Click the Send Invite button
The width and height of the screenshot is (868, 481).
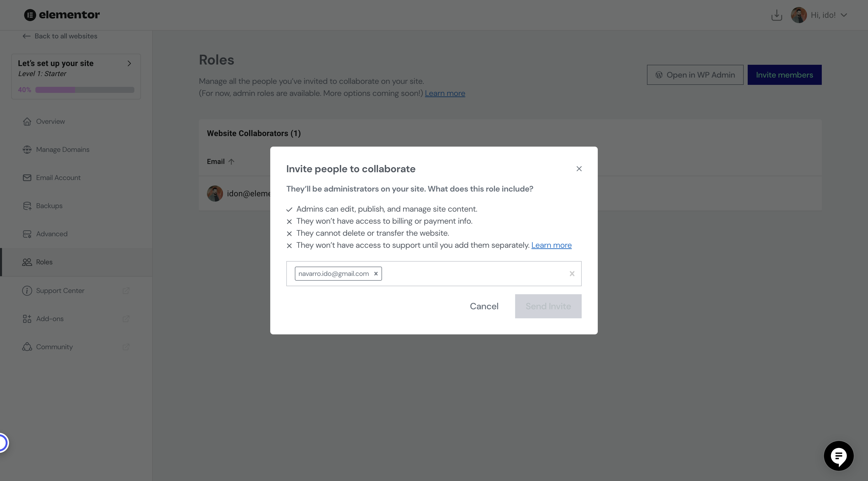point(548,306)
